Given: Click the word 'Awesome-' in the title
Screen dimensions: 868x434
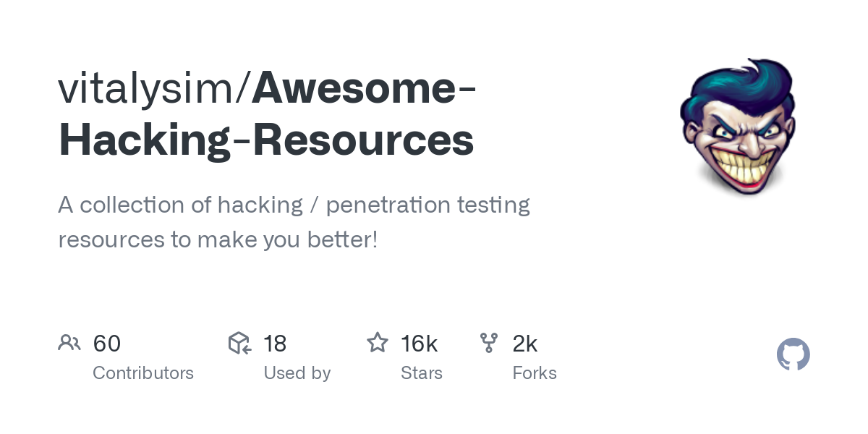Looking at the screenshot, I should coord(364,88).
